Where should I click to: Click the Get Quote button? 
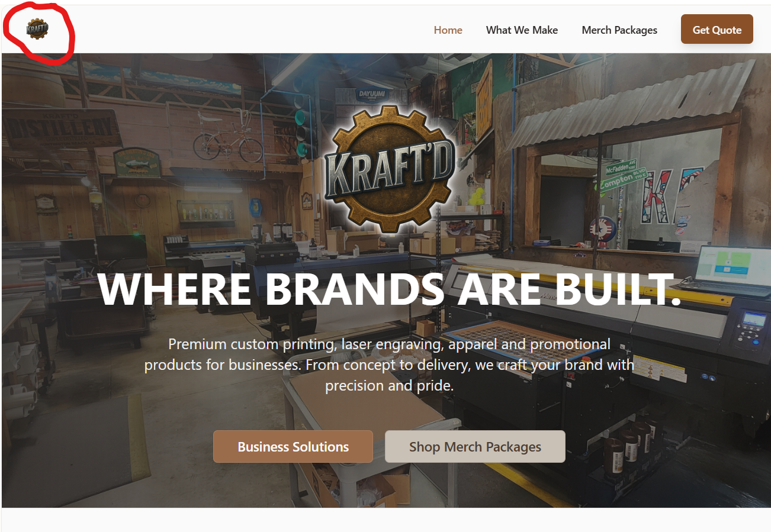(717, 29)
